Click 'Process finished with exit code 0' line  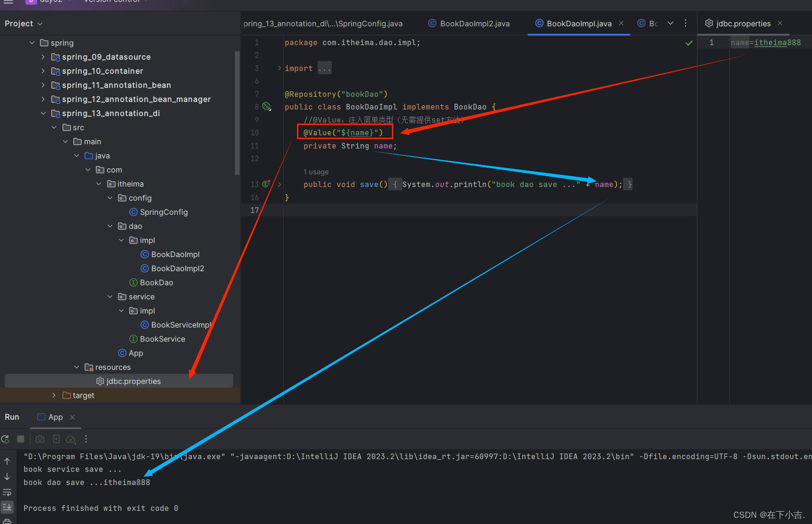(x=101, y=508)
